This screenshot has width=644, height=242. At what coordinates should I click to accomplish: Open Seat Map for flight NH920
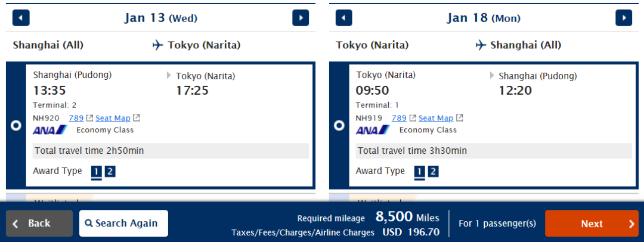click(x=113, y=119)
